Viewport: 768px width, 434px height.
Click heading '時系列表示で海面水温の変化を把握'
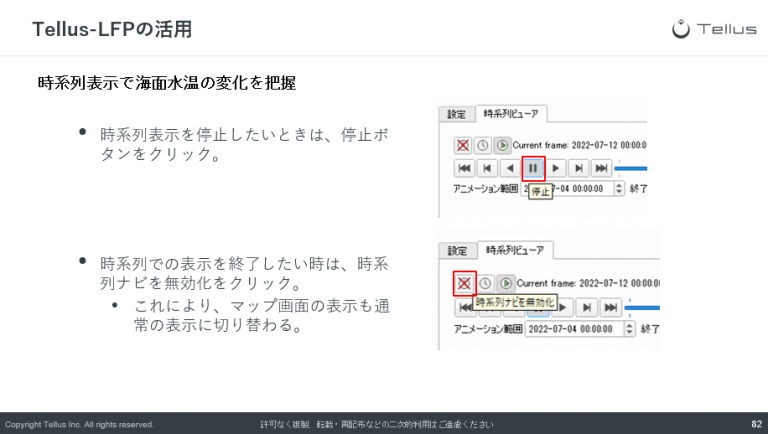pyautogui.click(x=167, y=83)
